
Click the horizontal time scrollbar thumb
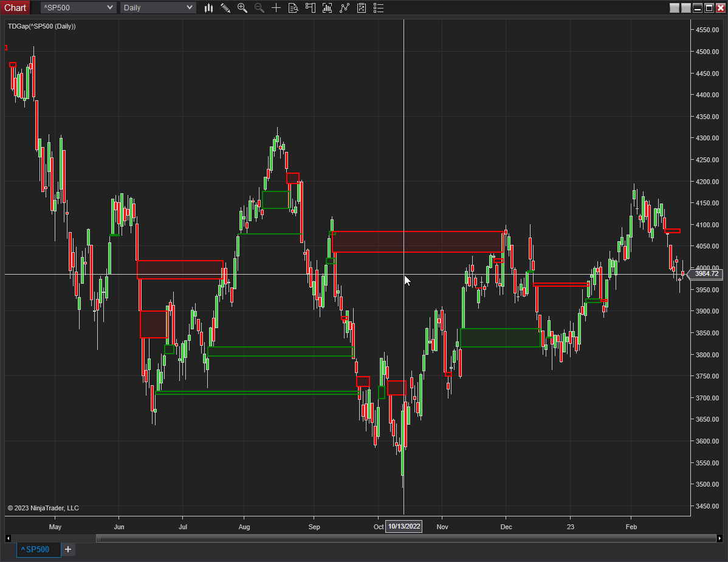[x=406, y=538]
